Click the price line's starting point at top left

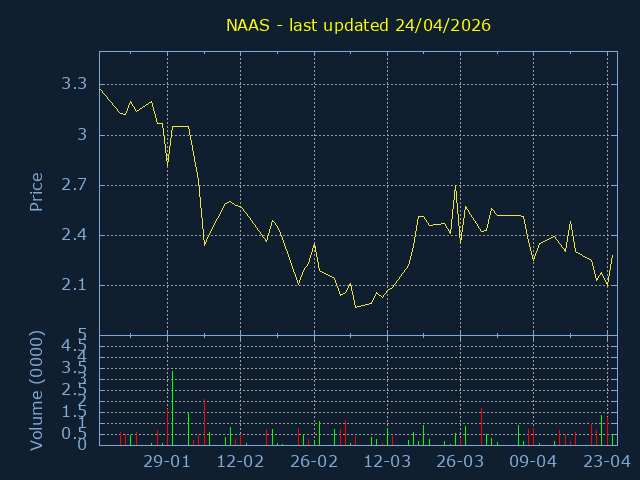100,89
